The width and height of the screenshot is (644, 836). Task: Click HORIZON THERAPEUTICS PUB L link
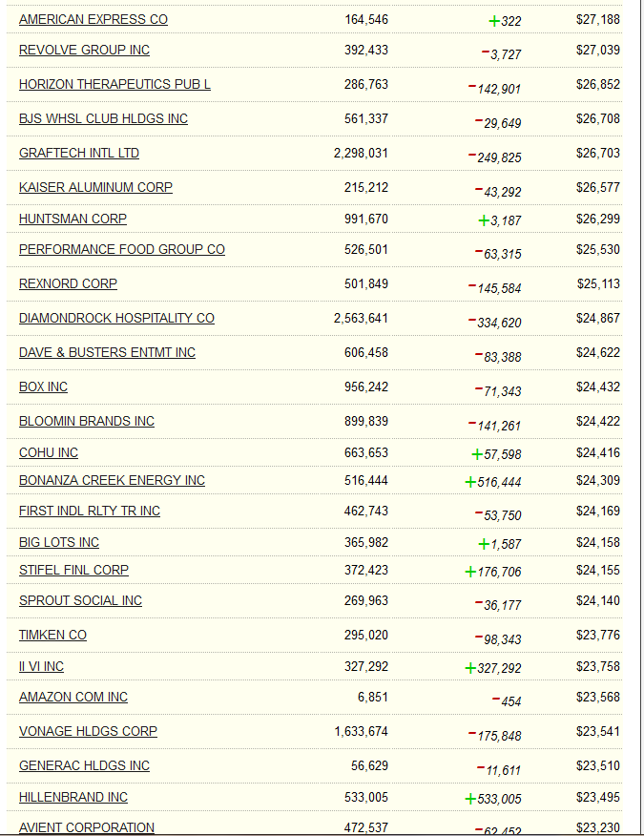(114, 85)
